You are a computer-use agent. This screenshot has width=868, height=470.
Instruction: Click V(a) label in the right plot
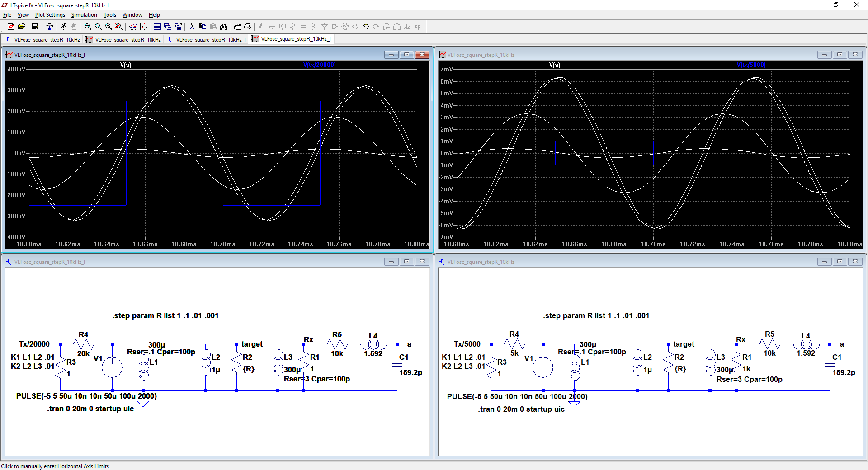(554, 65)
